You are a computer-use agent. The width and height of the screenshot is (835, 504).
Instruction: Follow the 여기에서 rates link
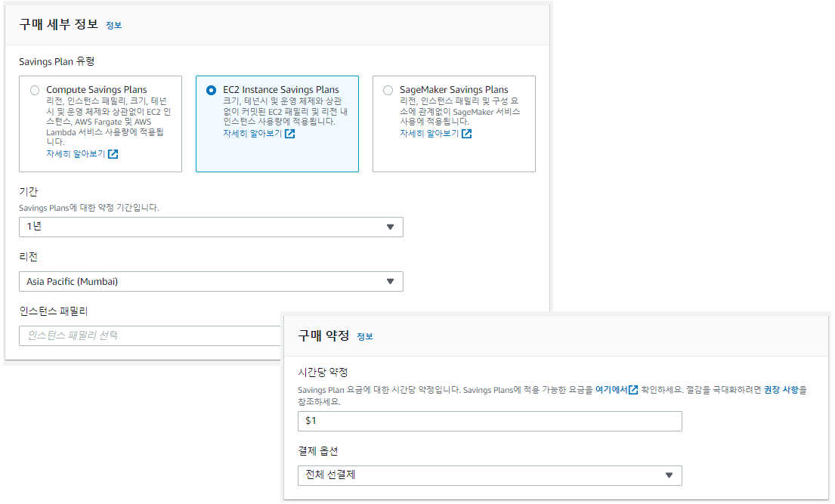[x=611, y=390]
